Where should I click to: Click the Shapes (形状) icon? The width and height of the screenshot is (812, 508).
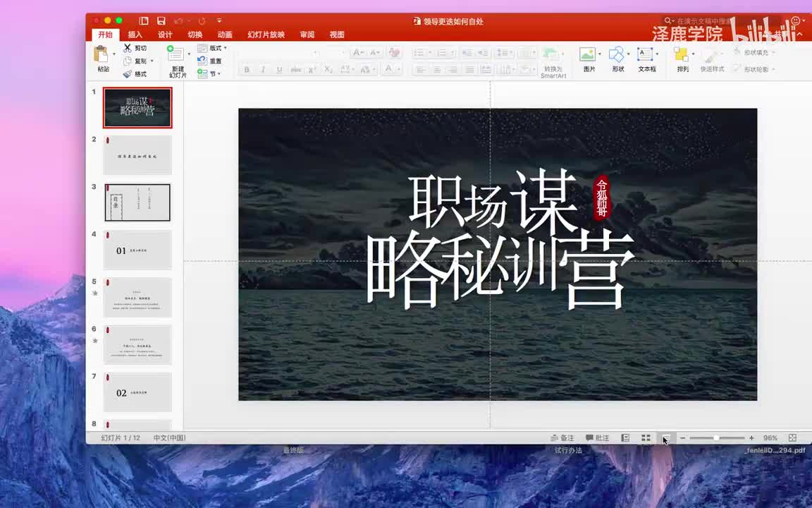coord(616,54)
